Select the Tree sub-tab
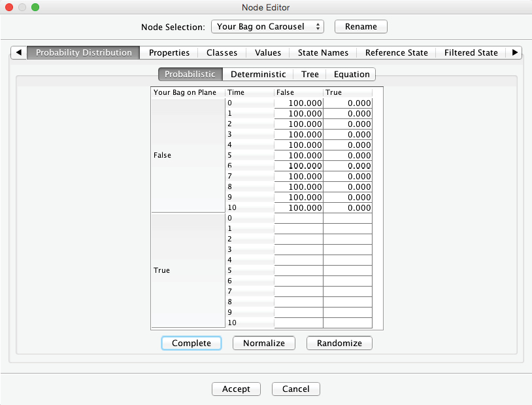532x405 pixels. pyautogui.click(x=310, y=74)
